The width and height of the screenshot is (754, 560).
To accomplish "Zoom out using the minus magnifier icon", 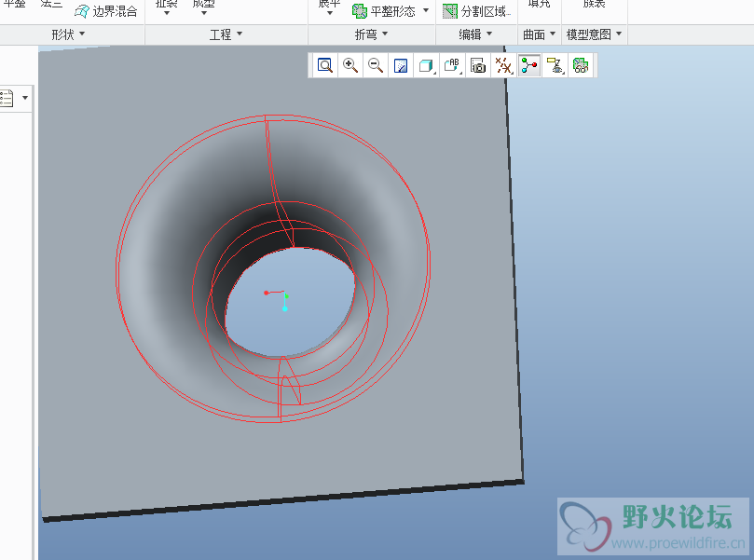I will click(x=375, y=65).
